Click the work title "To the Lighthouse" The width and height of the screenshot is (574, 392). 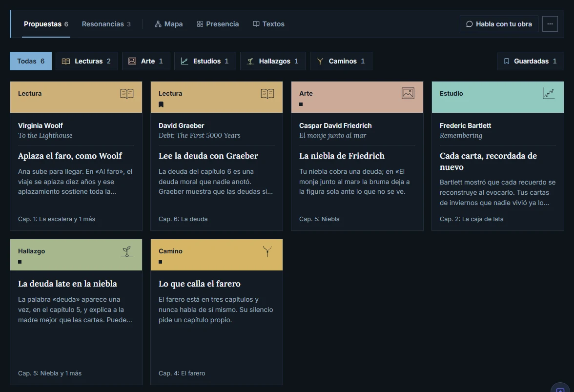45,135
